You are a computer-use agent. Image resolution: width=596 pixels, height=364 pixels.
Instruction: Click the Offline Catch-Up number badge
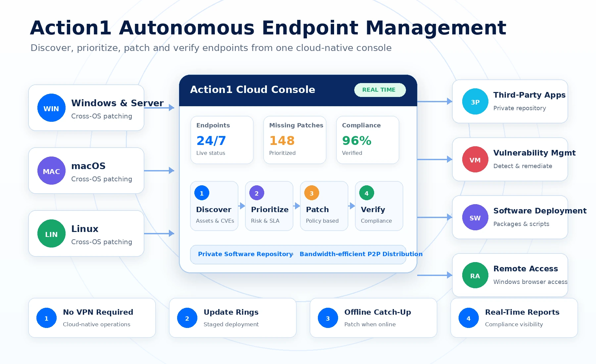tap(328, 318)
